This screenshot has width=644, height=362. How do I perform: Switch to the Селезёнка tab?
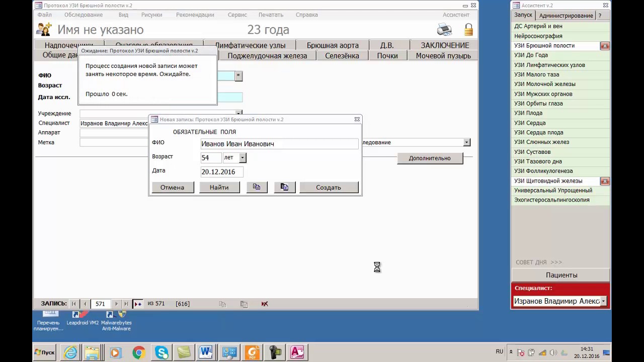[342, 56]
